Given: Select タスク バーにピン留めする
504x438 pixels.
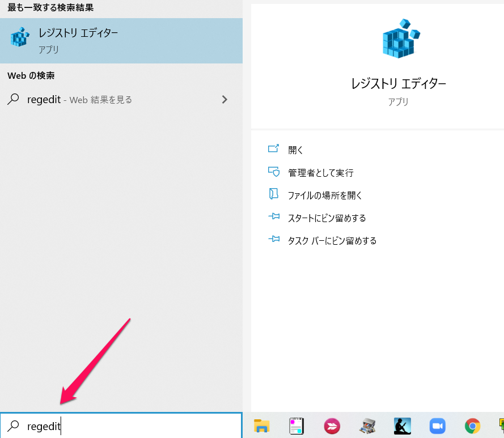Looking at the screenshot, I should (x=332, y=241).
